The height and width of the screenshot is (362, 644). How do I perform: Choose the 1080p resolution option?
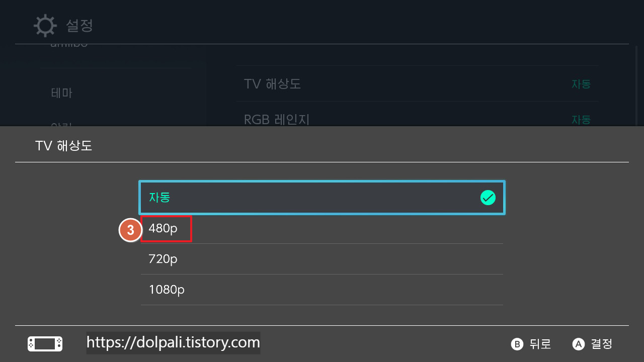point(322,290)
